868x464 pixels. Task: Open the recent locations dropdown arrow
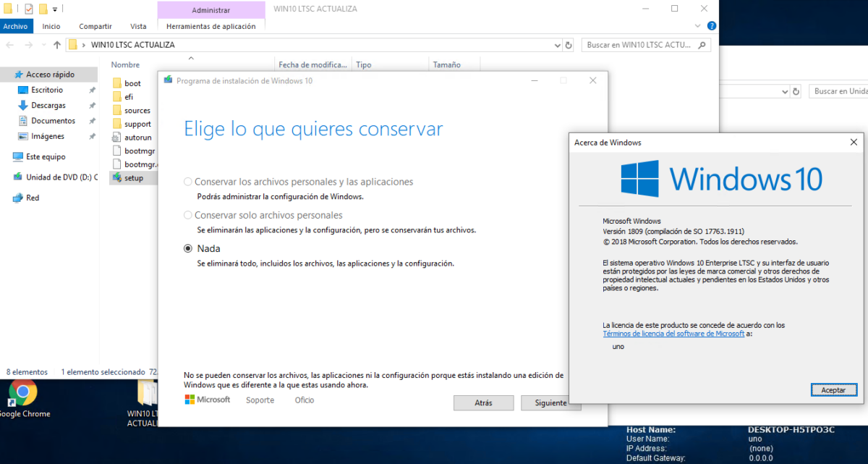pyautogui.click(x=42, y=45)
